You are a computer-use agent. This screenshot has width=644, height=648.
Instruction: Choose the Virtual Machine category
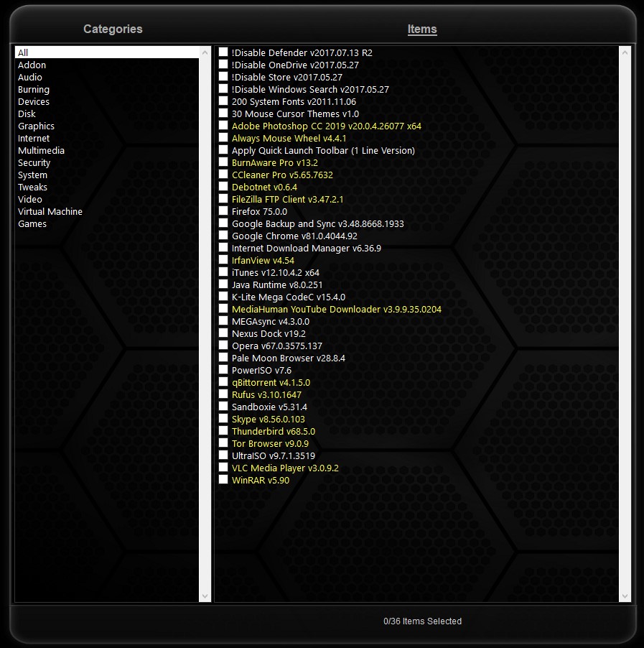(107, 212)
